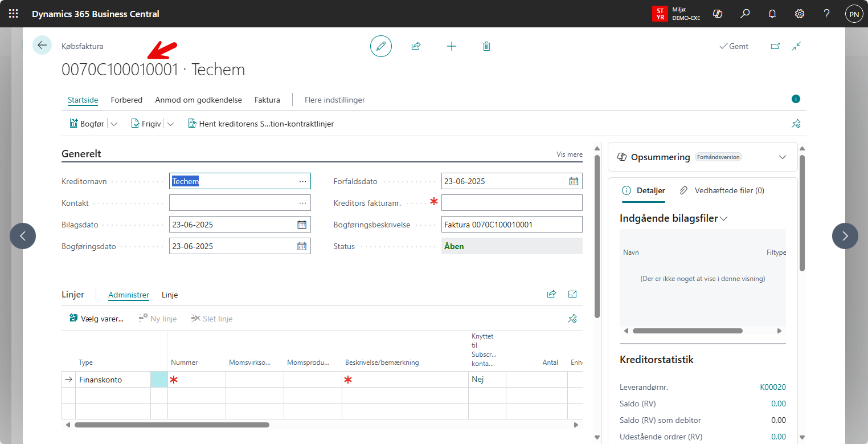Go to next record with right arrow

coord(845,236)
